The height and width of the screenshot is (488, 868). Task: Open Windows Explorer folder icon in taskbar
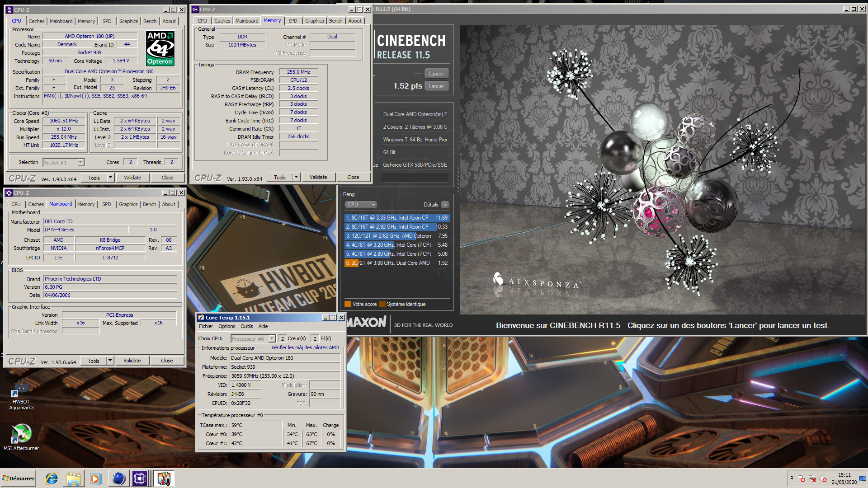pyautogui.click(x=74, y=479)
